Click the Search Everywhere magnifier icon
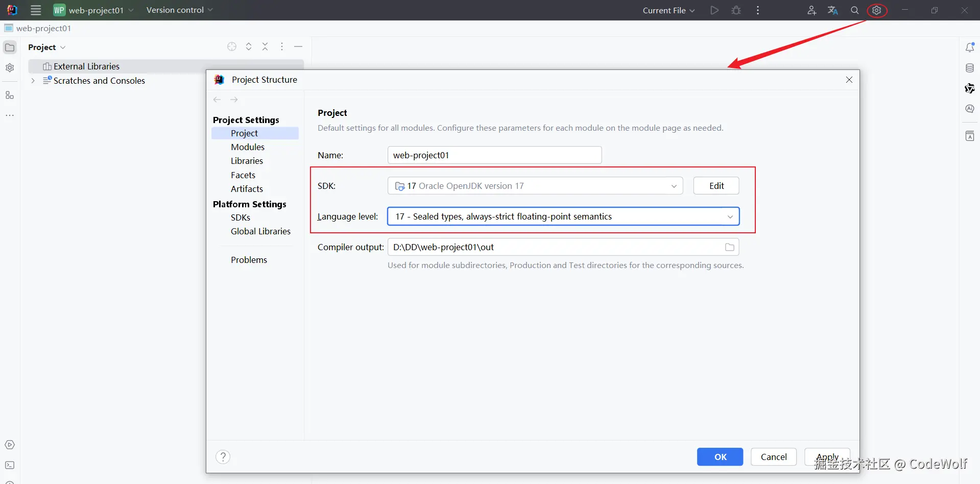This screenshot has height=484, width=980. click(854, 10)
